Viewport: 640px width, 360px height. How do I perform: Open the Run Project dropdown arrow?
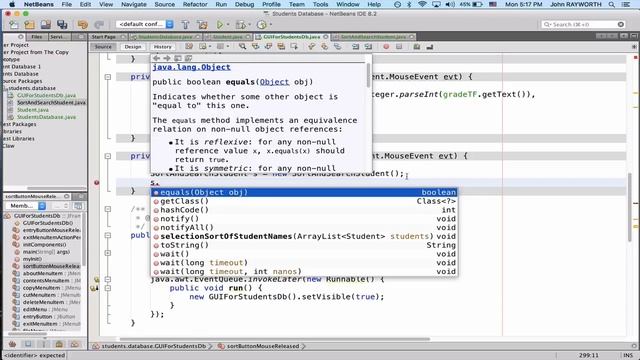(x=228, y=25)
